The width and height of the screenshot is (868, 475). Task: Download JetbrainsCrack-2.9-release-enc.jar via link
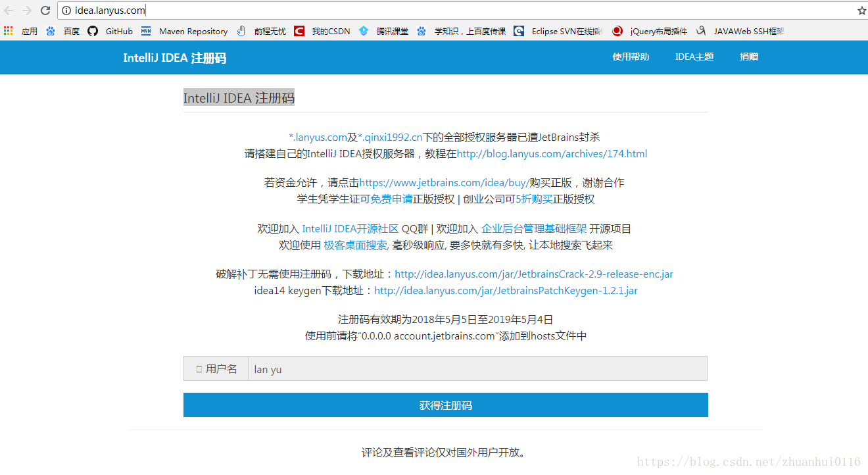pos(534,274)
